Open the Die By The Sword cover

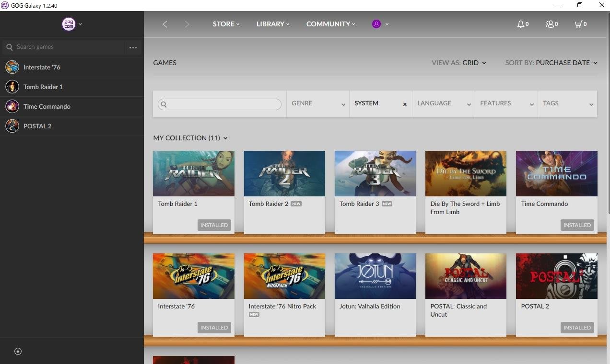tap(466, 173)
